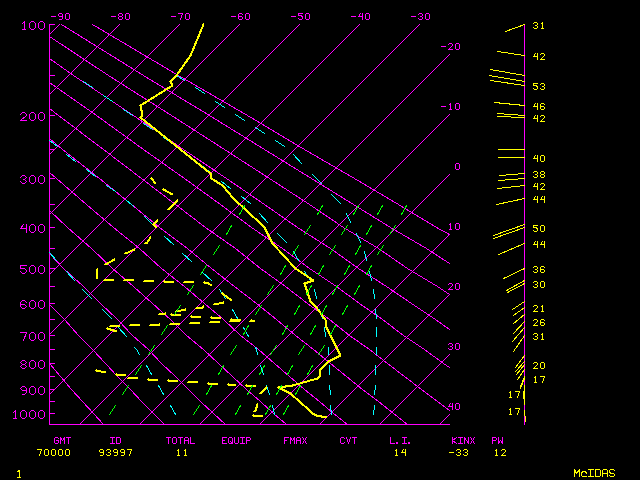Click the PW header label
Image resolution: width=640 pixels, height=480 pixels.
coord(497,440)
